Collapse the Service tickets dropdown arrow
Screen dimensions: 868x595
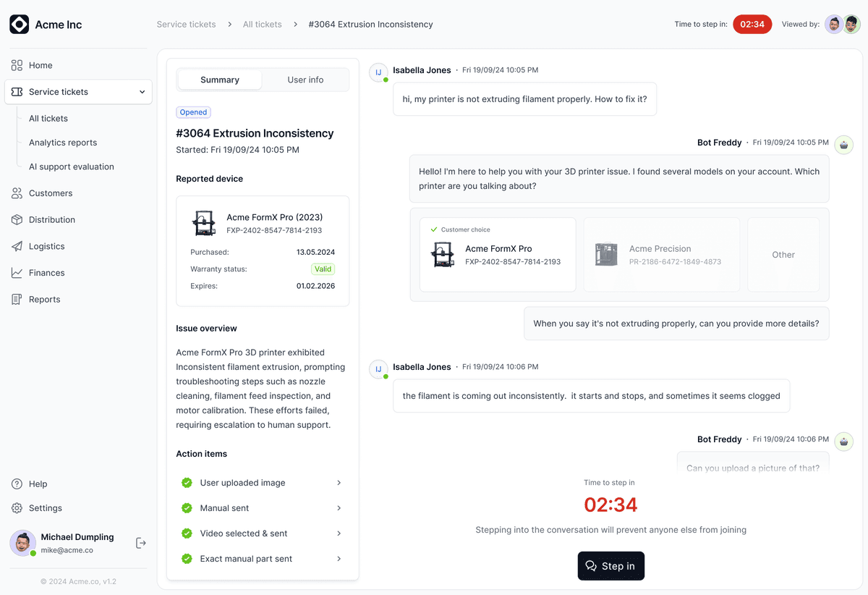click(x=142, y=92)
